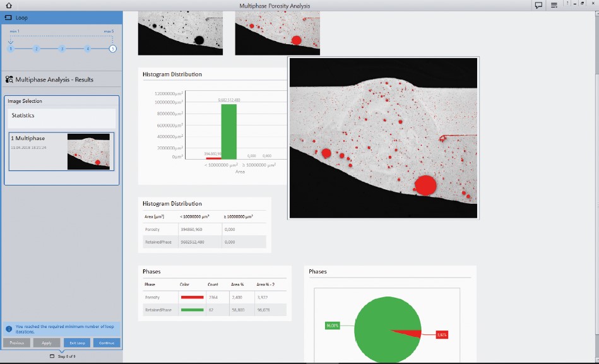Screen dimensions: 599x364
Task: Click the green RetainedPhase color swatch
Action: point(192,310)
